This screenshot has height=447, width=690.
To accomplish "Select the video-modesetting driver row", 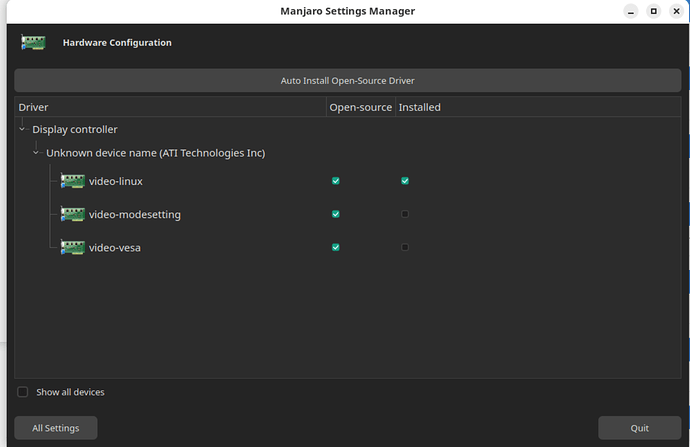I will pyautogui.click(x=134, y=214).
